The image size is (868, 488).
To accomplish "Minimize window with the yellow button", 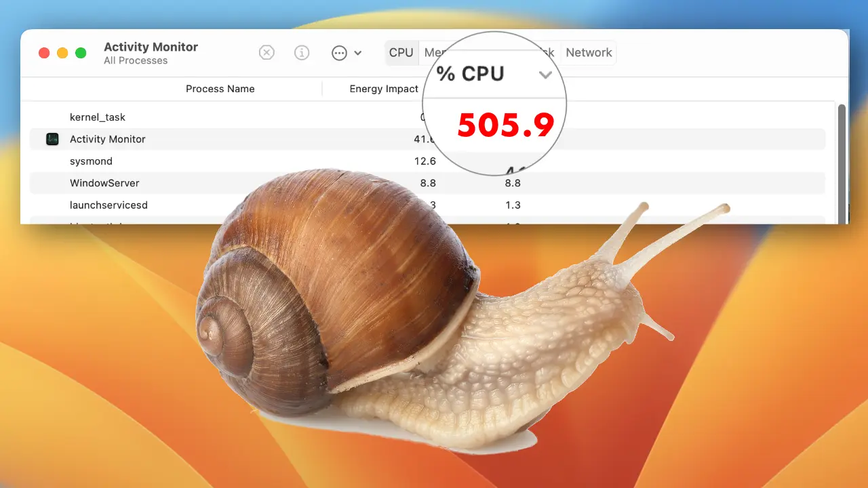I will click(62, 53).
